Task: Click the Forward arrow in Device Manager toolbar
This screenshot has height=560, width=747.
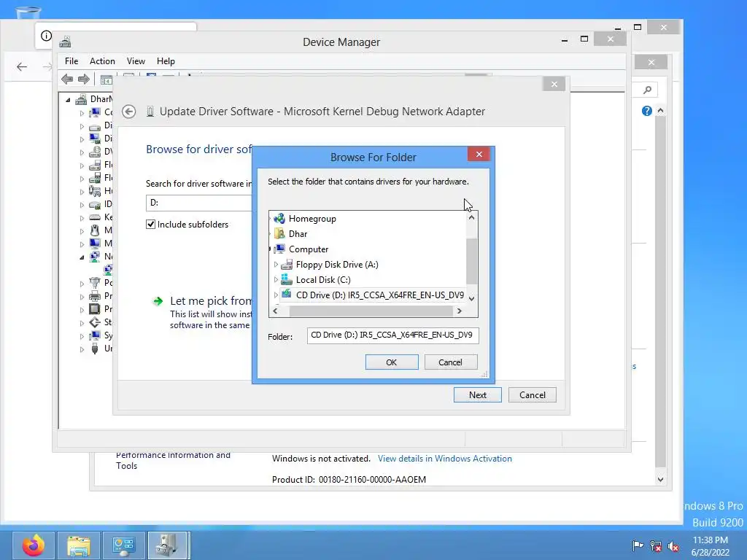Action: click(x=84, y=79)
